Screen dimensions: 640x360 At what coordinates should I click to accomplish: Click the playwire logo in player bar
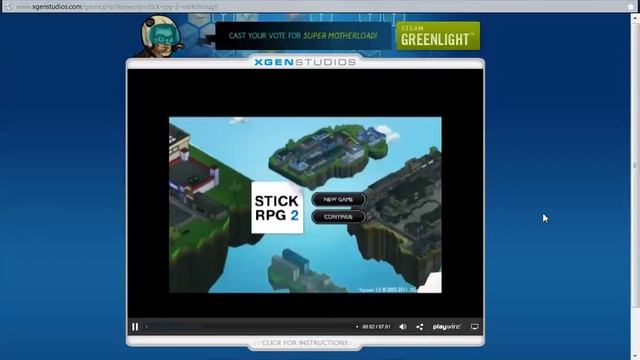coord(447,327)
